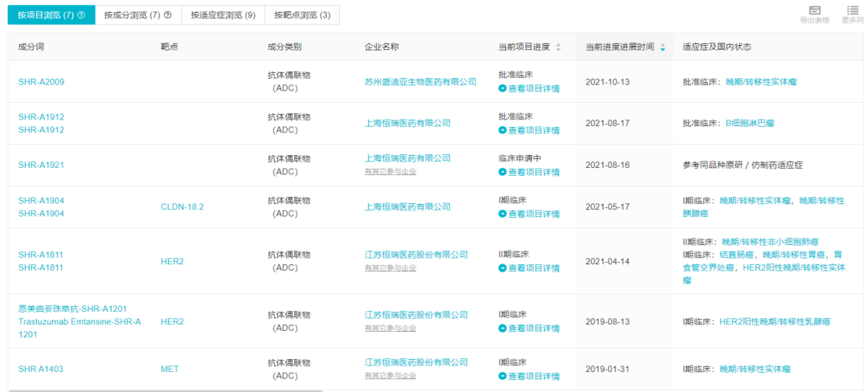868x392 pixels.
Task: Sort by 当前进度进展时间 column
Action: (662, 47)
